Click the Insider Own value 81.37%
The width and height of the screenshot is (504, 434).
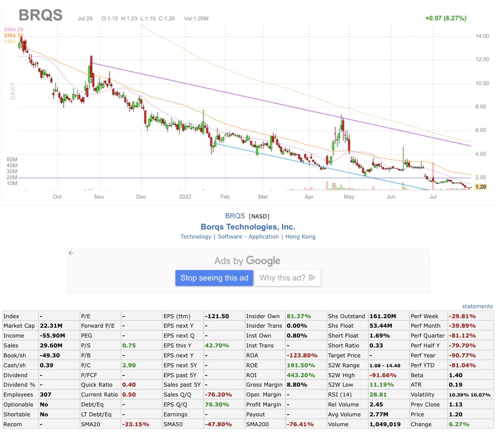point(299,316)
